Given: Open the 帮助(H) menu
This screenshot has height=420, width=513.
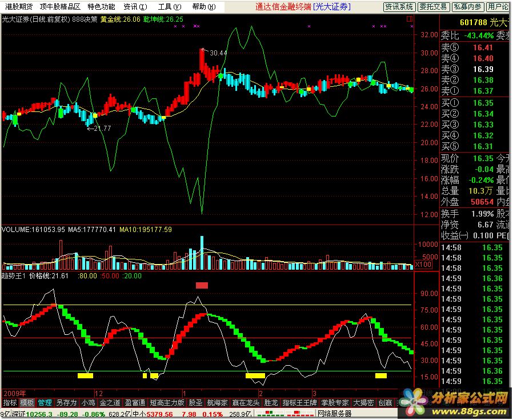Looking at the screenshot, I should 204,6.
